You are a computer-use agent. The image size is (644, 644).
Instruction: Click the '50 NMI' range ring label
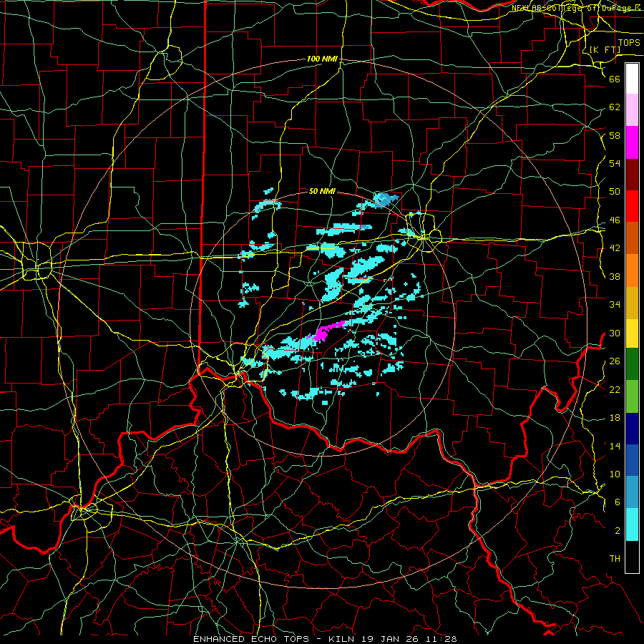point(322,191)
